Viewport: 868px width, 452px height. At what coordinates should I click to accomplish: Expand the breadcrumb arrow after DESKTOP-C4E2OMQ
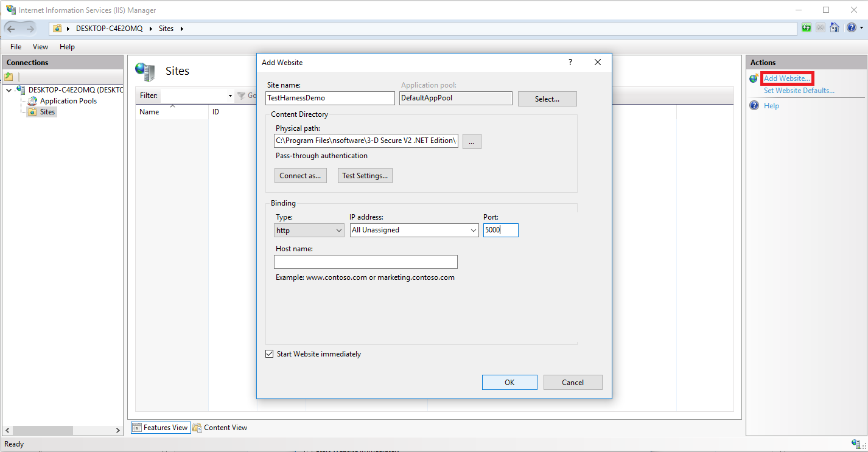tap(150, 29)
